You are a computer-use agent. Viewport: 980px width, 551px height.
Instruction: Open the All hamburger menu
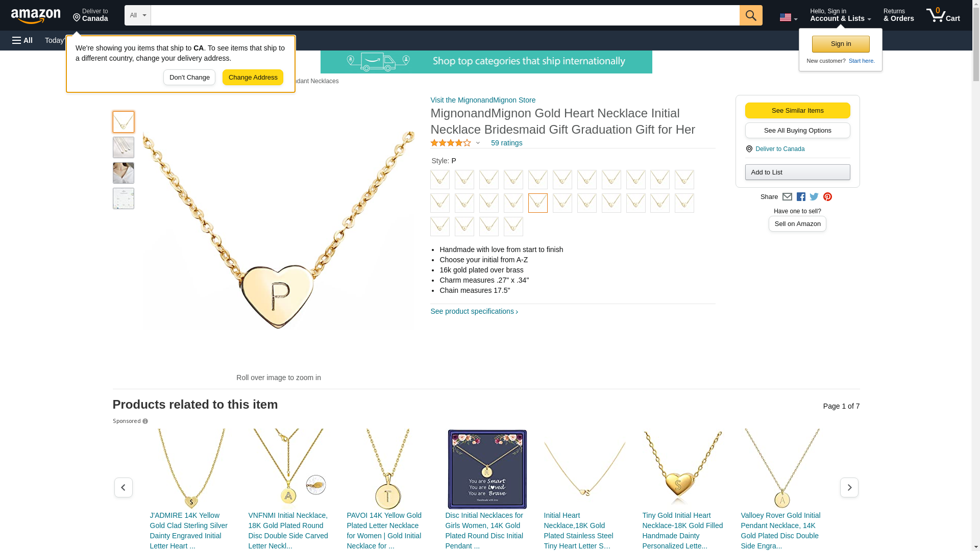pyautogui.click(x=22, y=40)
